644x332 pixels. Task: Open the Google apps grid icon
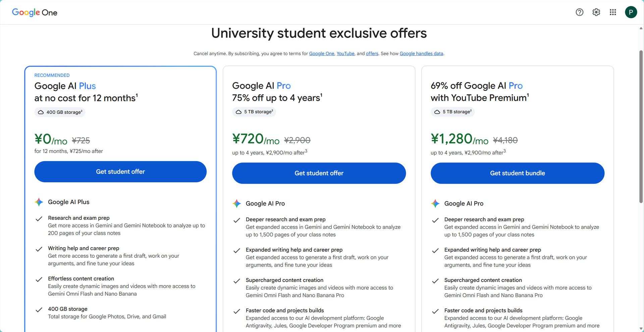click(613, 12)
